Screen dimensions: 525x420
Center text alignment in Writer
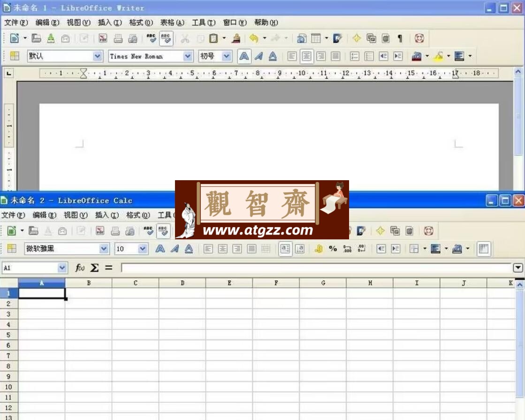click(306, 56)
